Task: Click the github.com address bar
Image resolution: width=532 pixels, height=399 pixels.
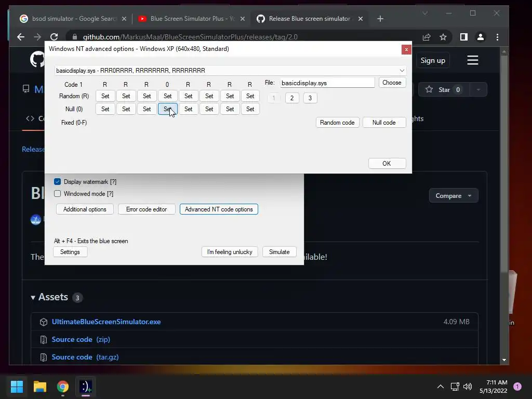Action: 244,37
